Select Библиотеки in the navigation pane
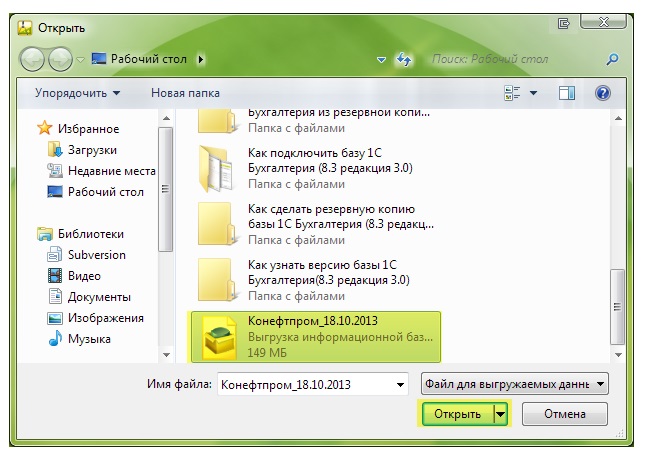Screen dimensions: 646x454 (x=80, y=234)
